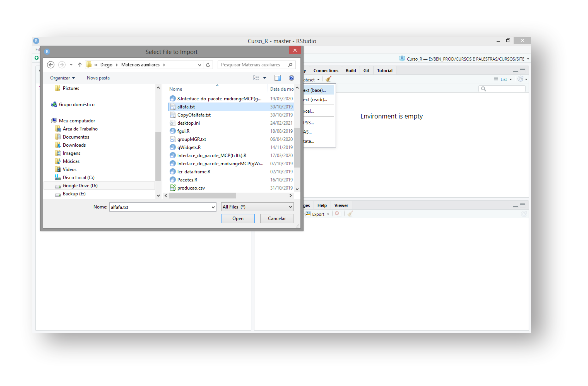
Task: Toggle the preview pane icon
Action: click(277, 78)
